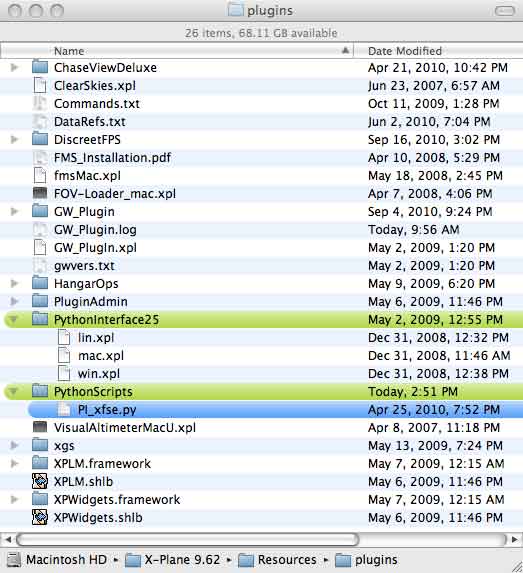Click the XPWidgets.shlib library icon

pos(40,517)
